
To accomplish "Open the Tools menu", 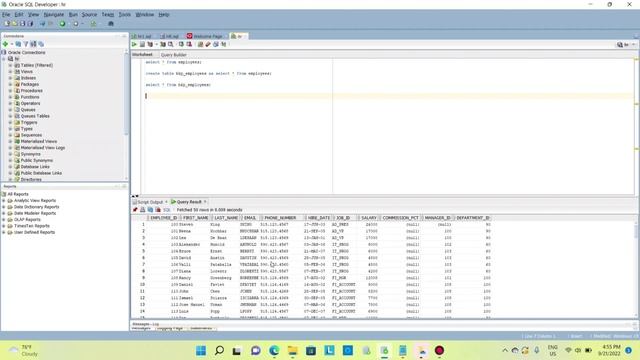I will (x=124, y=15).
